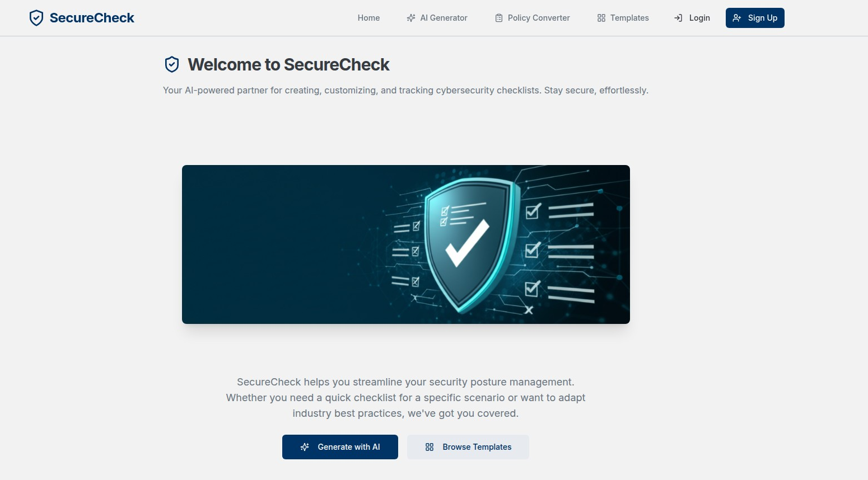Select the Templates label in the navbar
The height and width of the screenshot is (480, 868).
(x=629, y=18)
